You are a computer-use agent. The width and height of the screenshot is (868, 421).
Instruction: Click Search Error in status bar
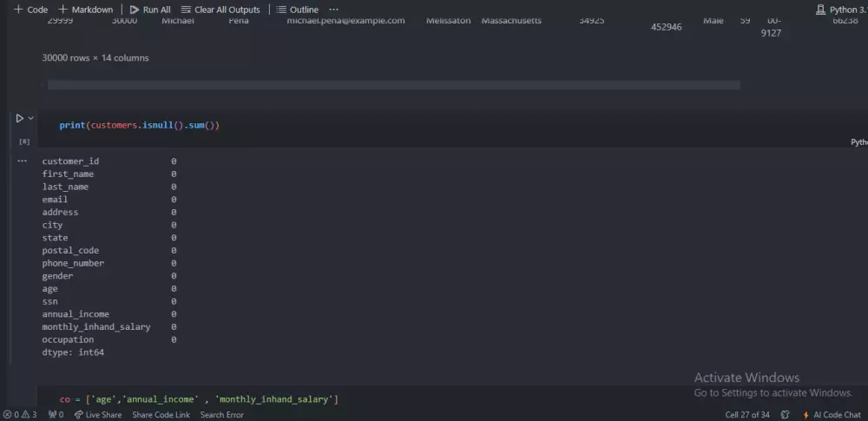[x=221, y=414]
